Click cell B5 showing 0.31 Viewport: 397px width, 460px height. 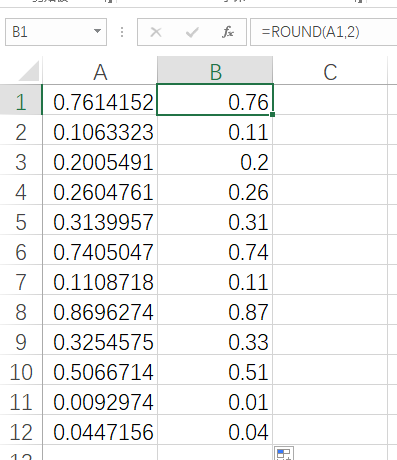(215, 220)
